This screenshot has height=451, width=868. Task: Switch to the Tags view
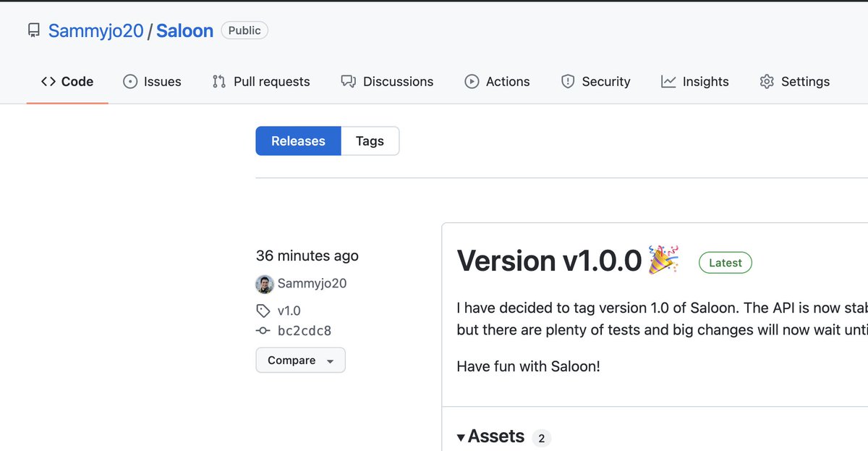coord(370,141)
